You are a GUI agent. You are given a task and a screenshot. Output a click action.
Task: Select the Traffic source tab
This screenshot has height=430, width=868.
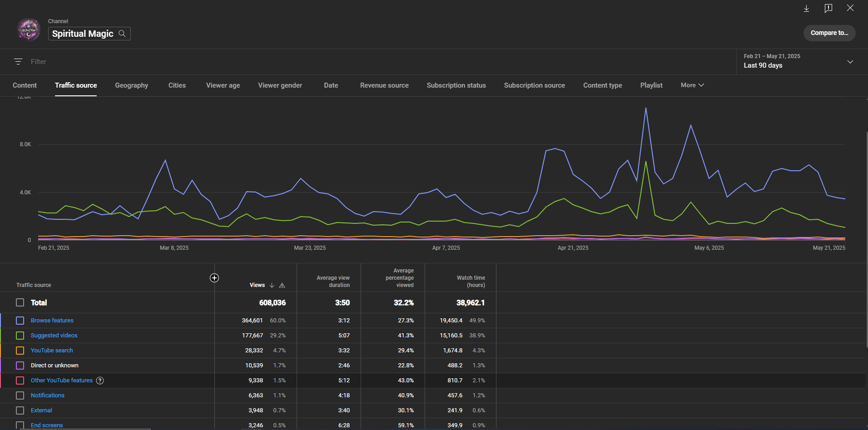(76, 85)
